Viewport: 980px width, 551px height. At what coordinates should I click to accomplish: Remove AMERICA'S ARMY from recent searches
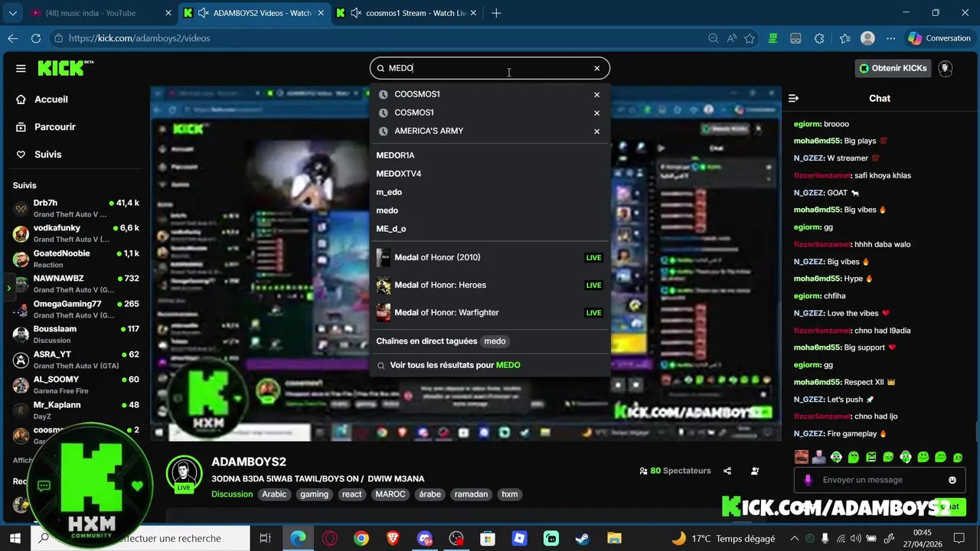tap(596, 132)
